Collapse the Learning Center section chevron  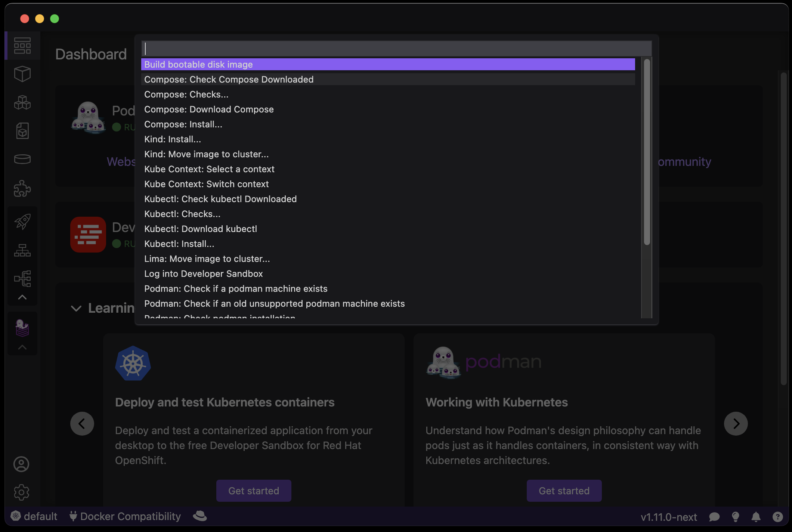(76, 309)
